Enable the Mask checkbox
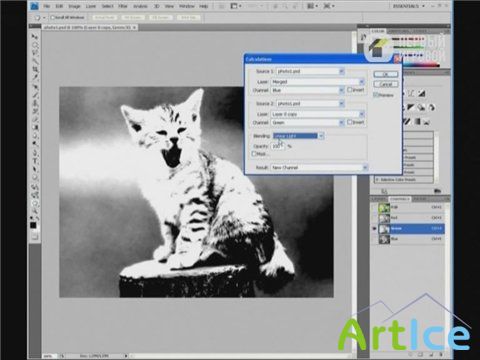Viewport: 480px width, 360px height. point(254,154)
